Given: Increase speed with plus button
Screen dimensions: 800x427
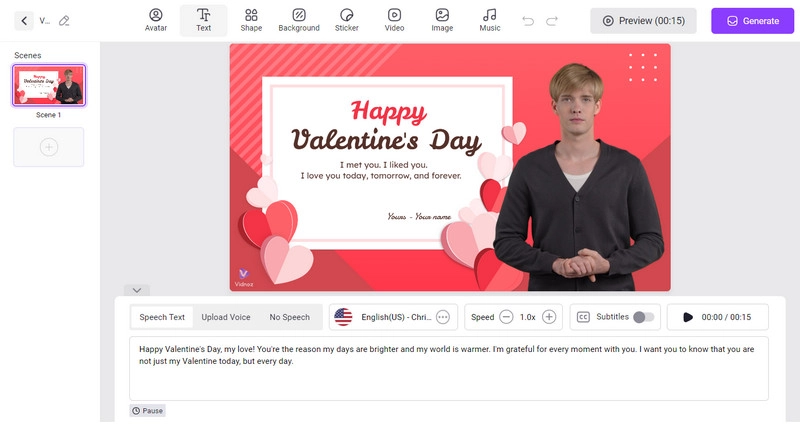Looking at the screenshot, I should [x=549, y=317].
